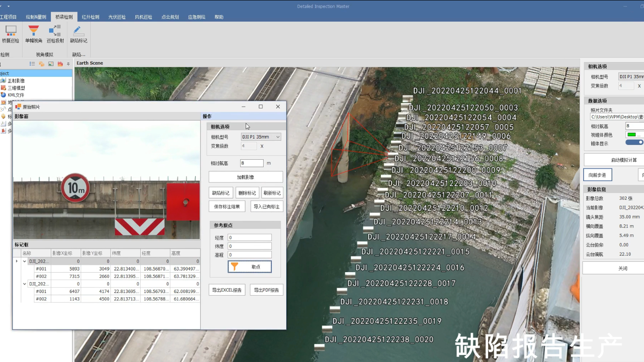Click the orange mountain icon in project panel

pos(59,64)
